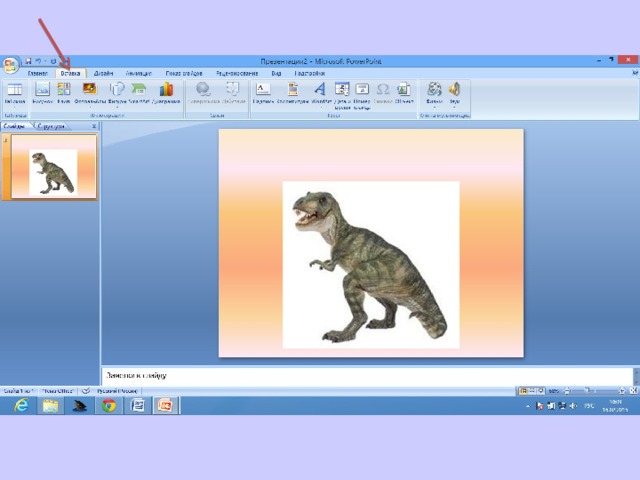Screen dimensions: 640x480
Task: Start slide show from status bar
Action: click(x=541, y=391)
